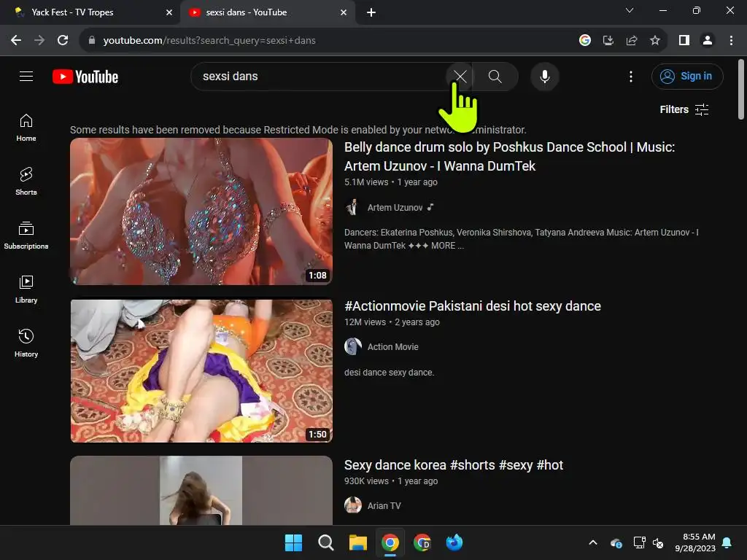
Task: Open Chrome profile icon
Action: (708, 41)
